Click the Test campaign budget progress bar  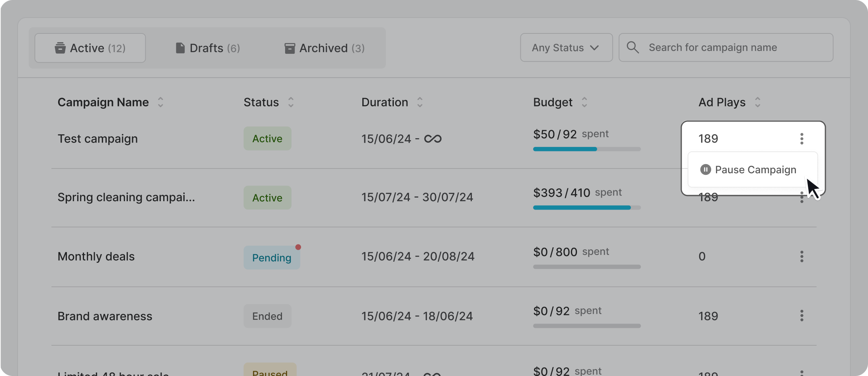pyautogui.click(x=586, y=149)
